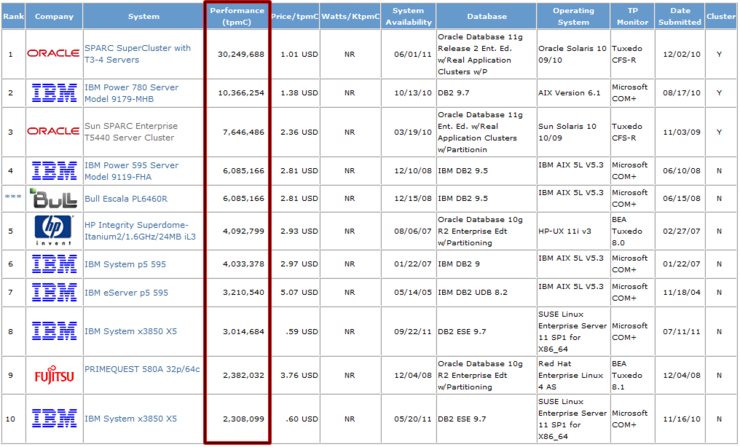Open the PRIMEQUEST 580A 32p/64c link
740x447 pixels.
[x=142, y=369]
